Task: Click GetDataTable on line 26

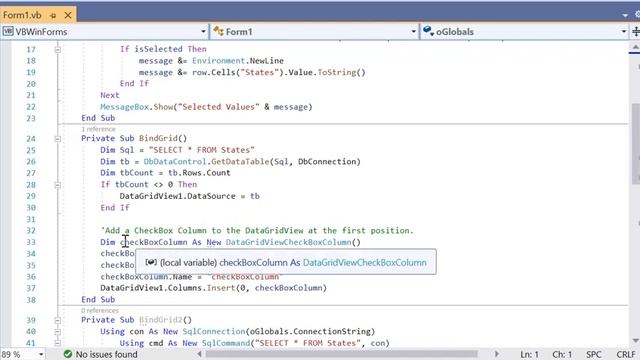Action: 240,162
